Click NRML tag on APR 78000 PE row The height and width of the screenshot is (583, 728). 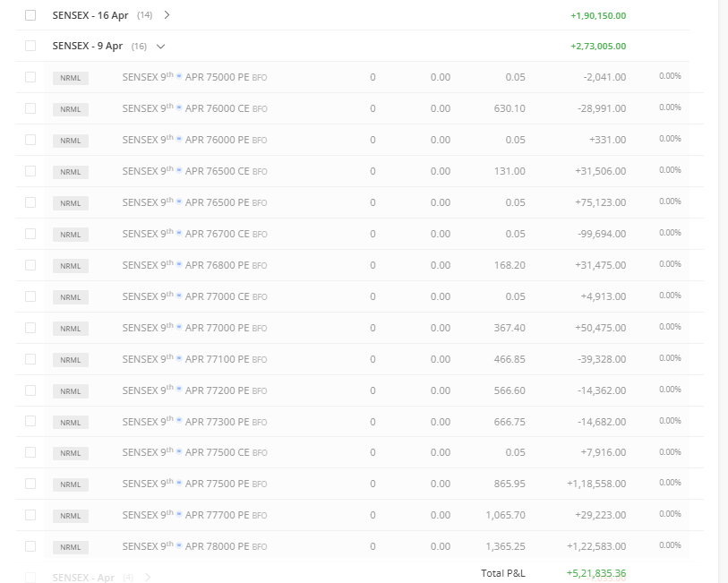coord(71,547)
